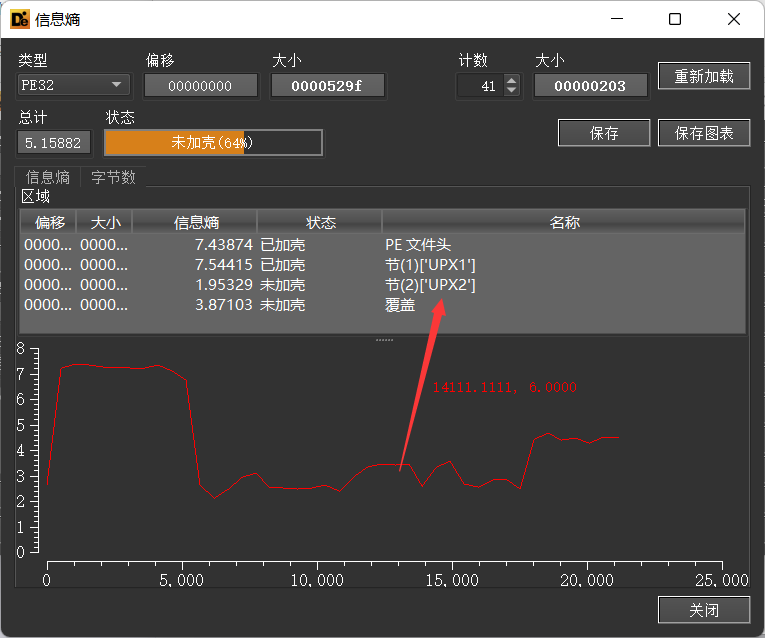The width and height of the screenshot is (765, 638).
Task: Click the 关闭 button
Action: click(x=704, y=610)
